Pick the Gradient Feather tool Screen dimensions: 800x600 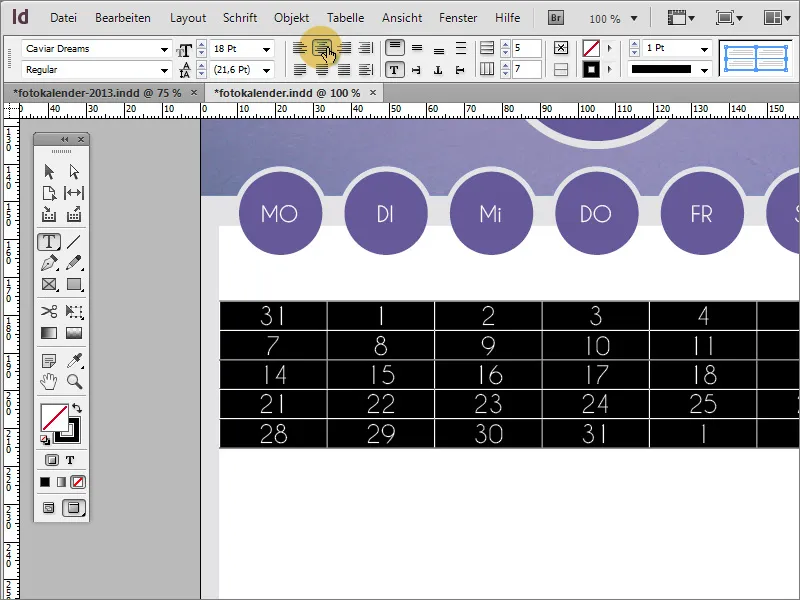pos(74,333)
